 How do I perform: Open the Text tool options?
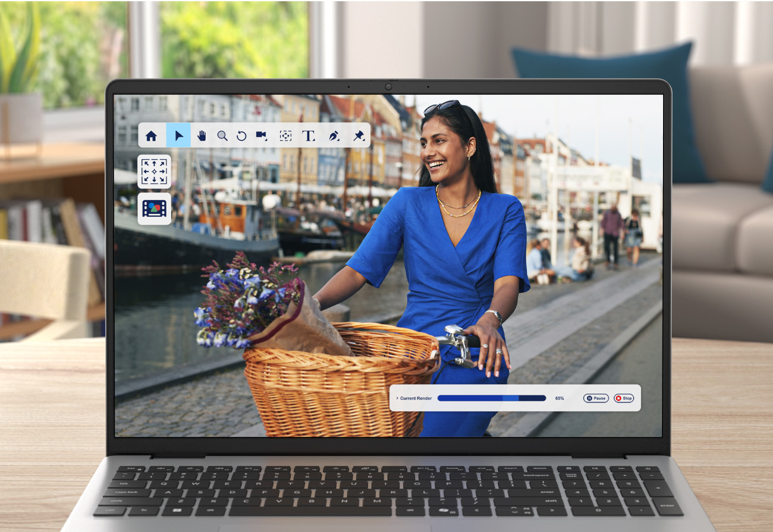coord(308,136)
